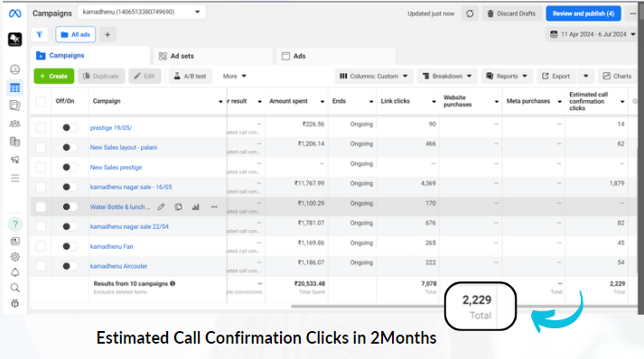The height and width of the screenshot is (359, 644).
Task: Check the box for kamadhenu Fan campaign
Action: [x=41, y=246]
